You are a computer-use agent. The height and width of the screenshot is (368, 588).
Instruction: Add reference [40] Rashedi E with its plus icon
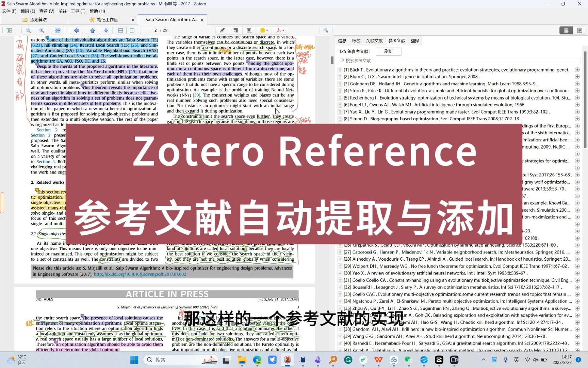click(577, 343)
